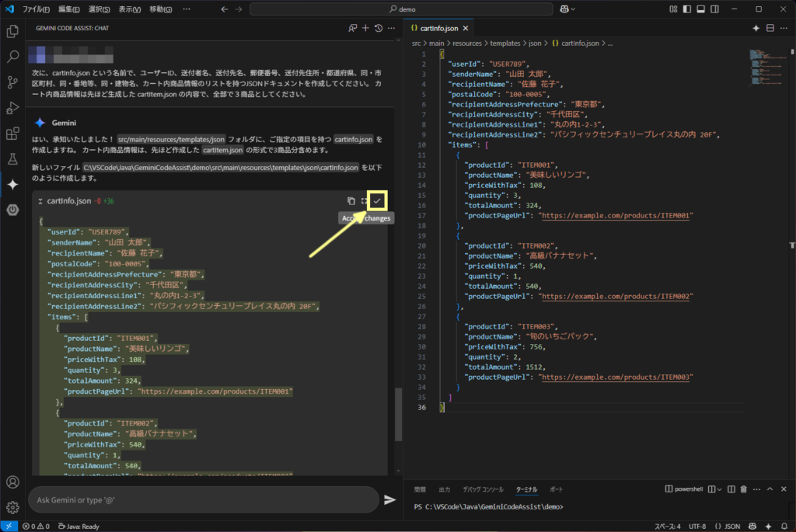Copy the cartInfo.json code block to clipboard
Screen dimensions: 796x532
pyautogui.click(x=351, y=201)
